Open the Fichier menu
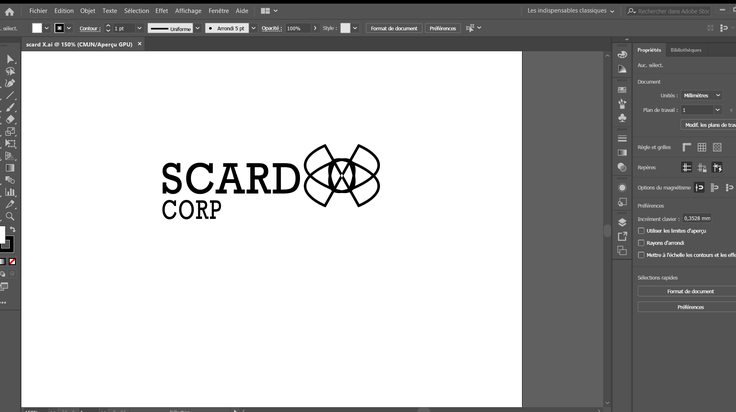 tap(38, 11)
